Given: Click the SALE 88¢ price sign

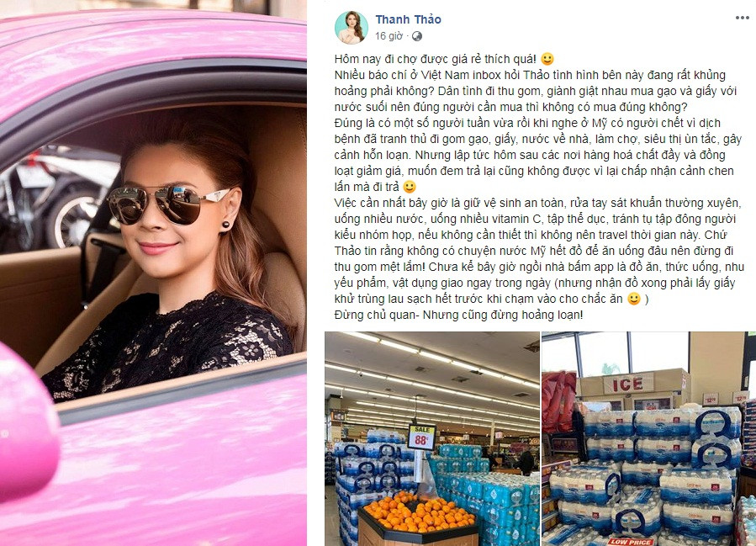Looking at the screenshot, I should point(421,437).
